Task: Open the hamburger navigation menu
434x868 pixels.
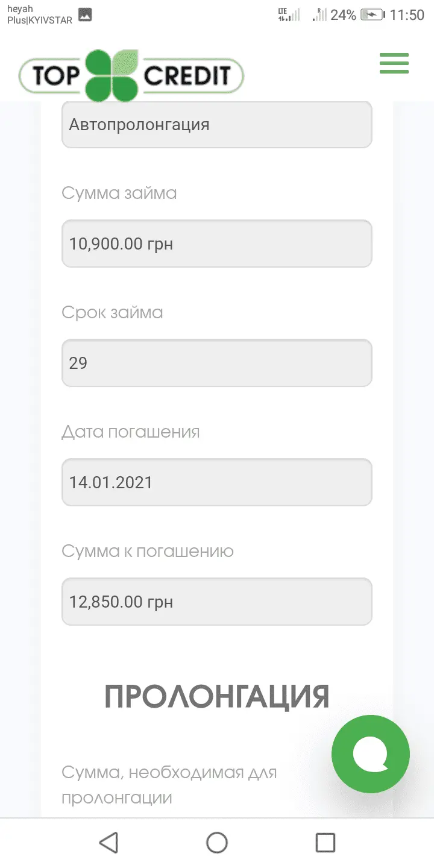Action: (x=394, y=63)
